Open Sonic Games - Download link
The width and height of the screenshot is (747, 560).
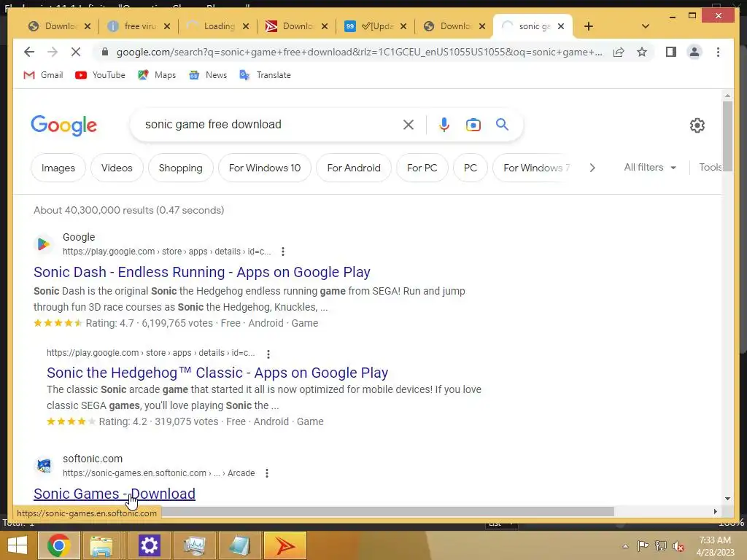coord(115,494)
